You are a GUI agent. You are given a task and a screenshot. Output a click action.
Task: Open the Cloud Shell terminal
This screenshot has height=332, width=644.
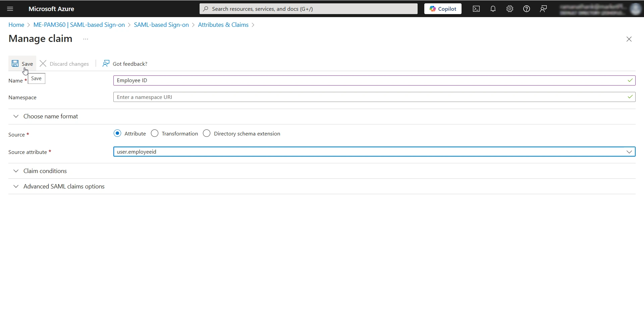tap(476, 9)
